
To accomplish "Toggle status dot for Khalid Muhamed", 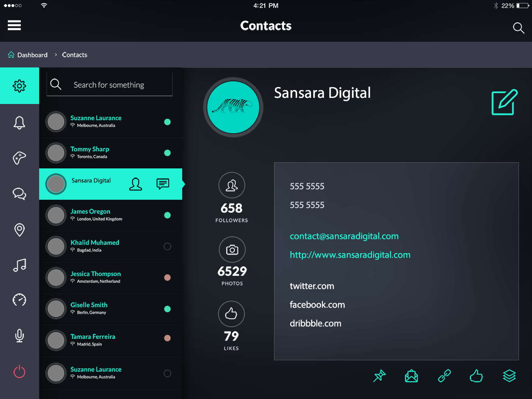I will (x=167, y=246).
